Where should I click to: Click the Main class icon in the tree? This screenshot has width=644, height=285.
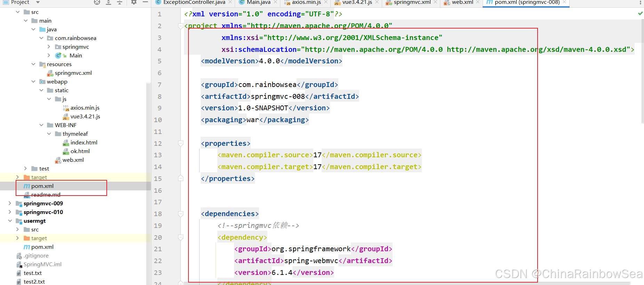[x=58, y=55]
